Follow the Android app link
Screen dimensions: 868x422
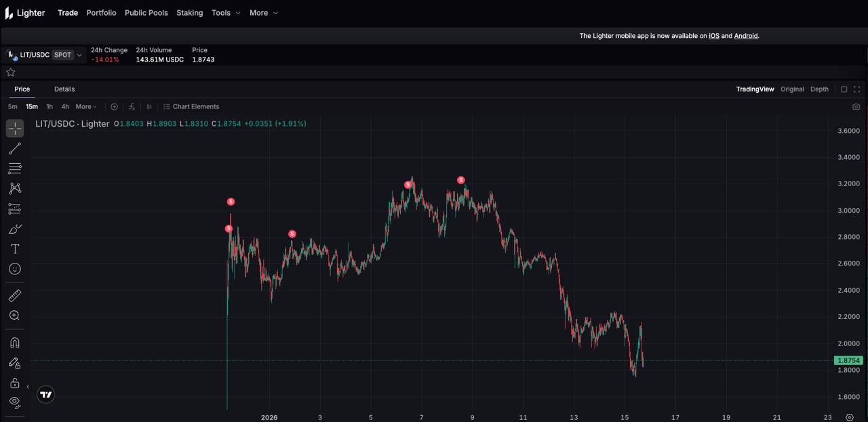(x=745, y=36)
